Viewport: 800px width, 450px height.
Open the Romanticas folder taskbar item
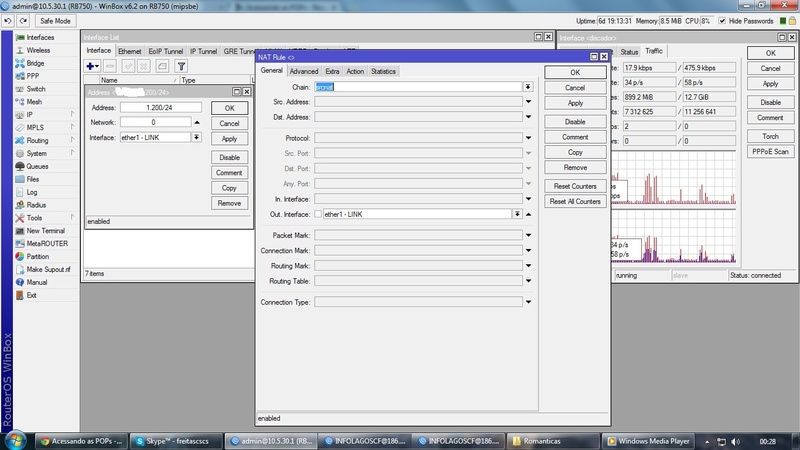553,441
